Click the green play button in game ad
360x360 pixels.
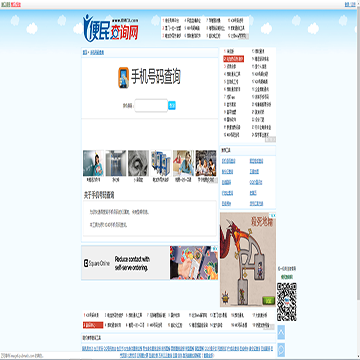[267, 300]
